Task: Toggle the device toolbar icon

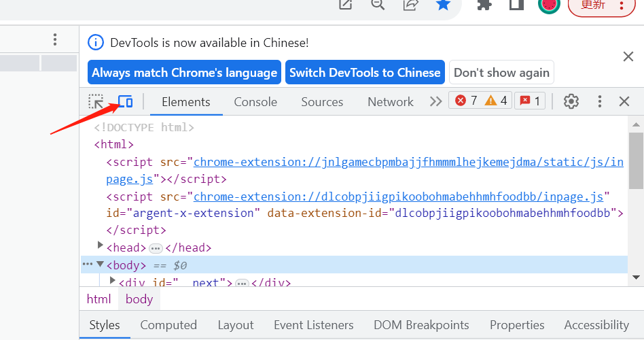Action: 126,102
